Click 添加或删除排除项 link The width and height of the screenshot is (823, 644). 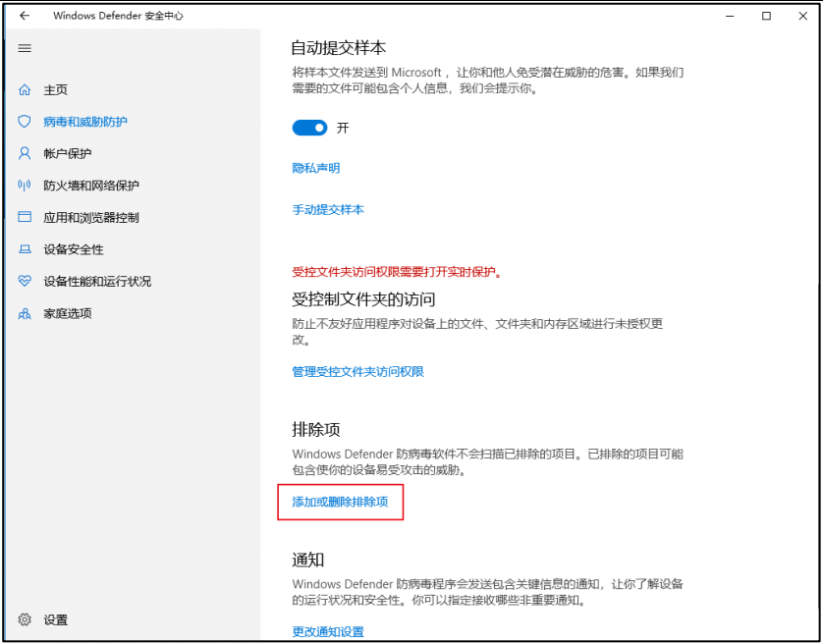(340, 502)
